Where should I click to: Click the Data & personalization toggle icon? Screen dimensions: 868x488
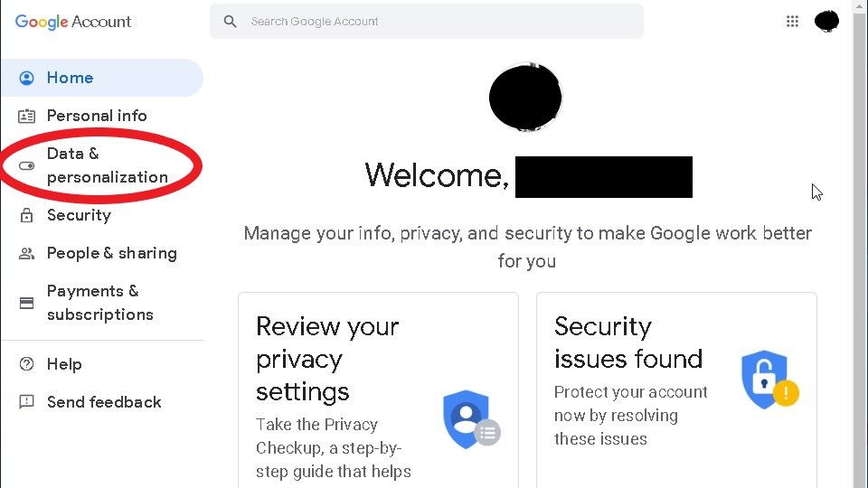click(27, 165)
